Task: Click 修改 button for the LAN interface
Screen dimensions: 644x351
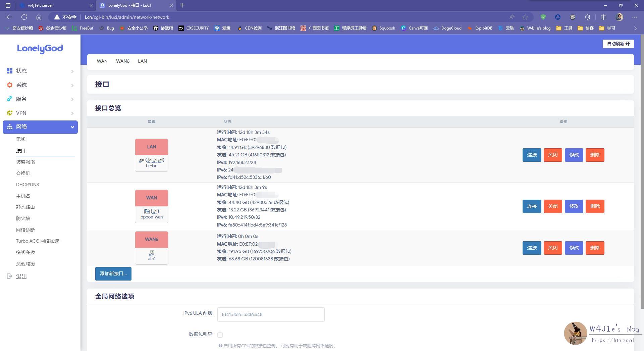Action: [574, 155]
